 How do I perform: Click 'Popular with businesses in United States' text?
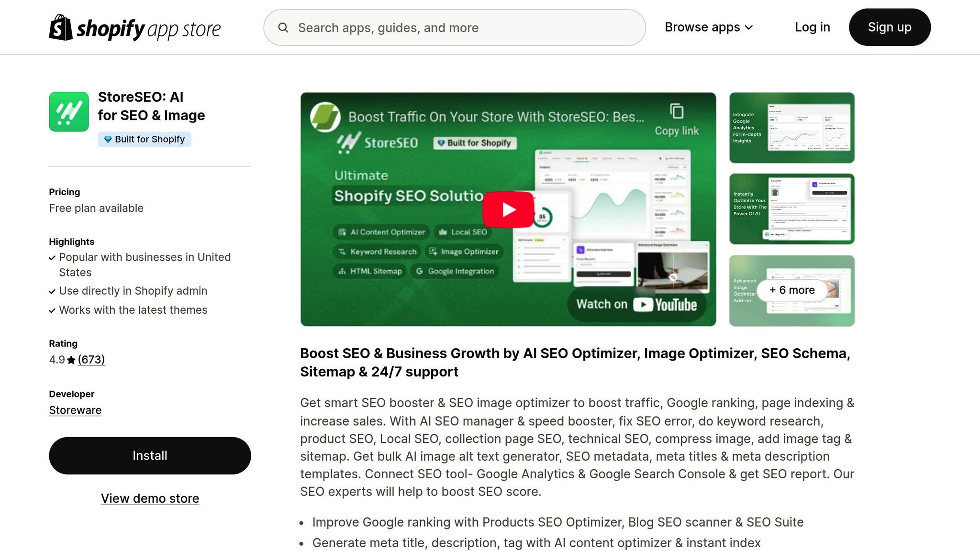tap(145, 264)
